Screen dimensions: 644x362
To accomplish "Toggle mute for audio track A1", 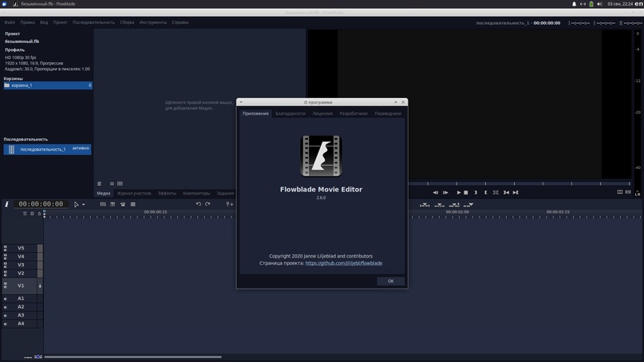I will [x=6, y=298].
